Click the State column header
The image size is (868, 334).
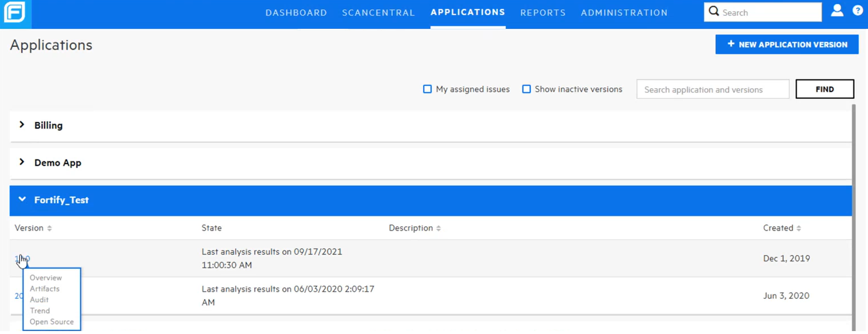pyautogui.click(x=212, y=228)
